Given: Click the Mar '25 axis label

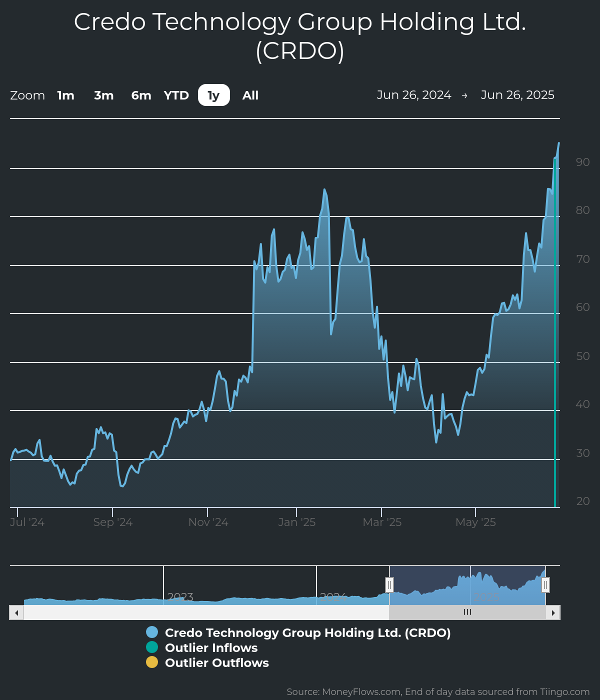Looking at the screenshot, I should (382, 522).
